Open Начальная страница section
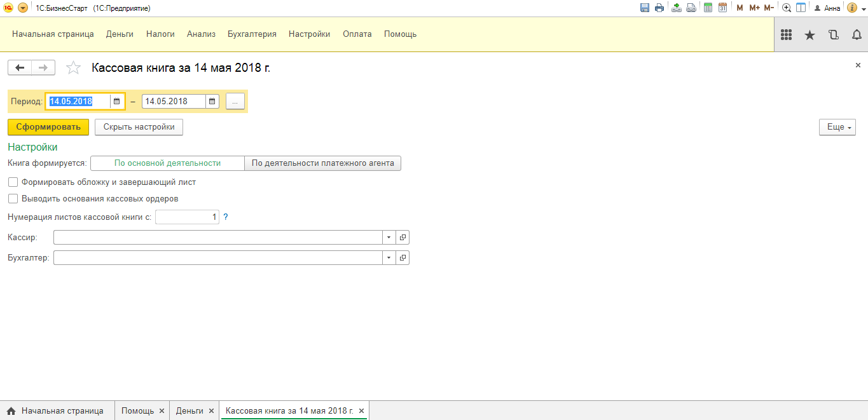Viewport: 868px width, 420px height. tap(53, 34)
